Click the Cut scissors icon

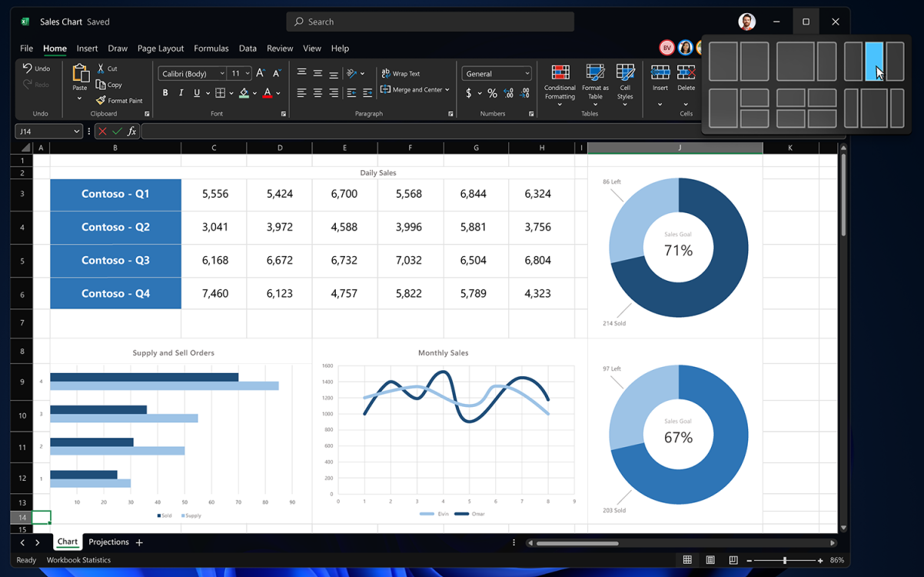pos(101,68)
